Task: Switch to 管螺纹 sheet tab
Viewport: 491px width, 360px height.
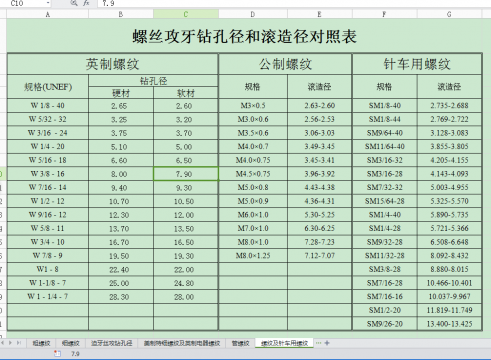Action: pyautogui.click(x=241, y=343)
